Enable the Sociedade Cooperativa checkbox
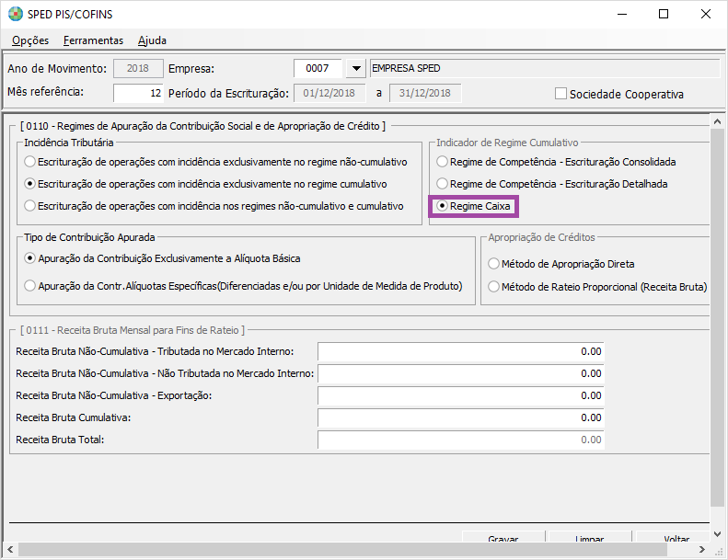 (560, 94)
